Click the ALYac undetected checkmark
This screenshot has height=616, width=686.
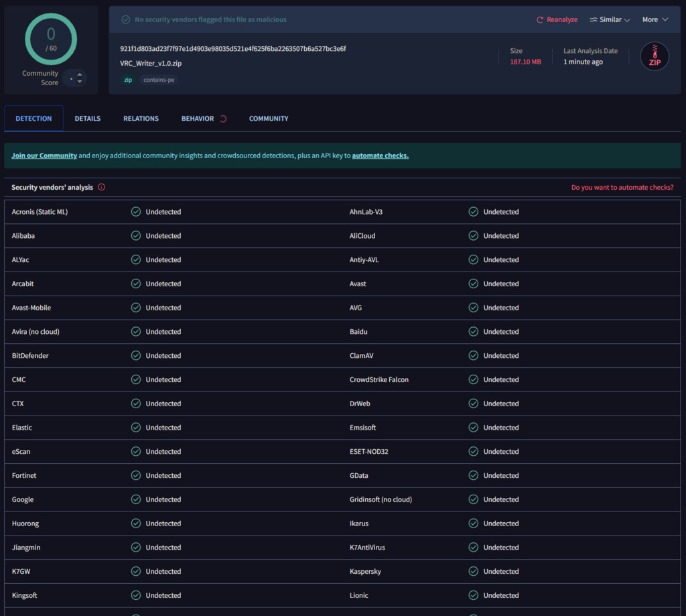point(136,259)
